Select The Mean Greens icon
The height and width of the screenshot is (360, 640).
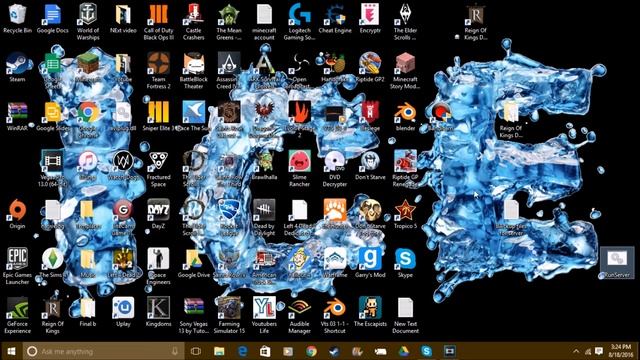pos(229,22)
